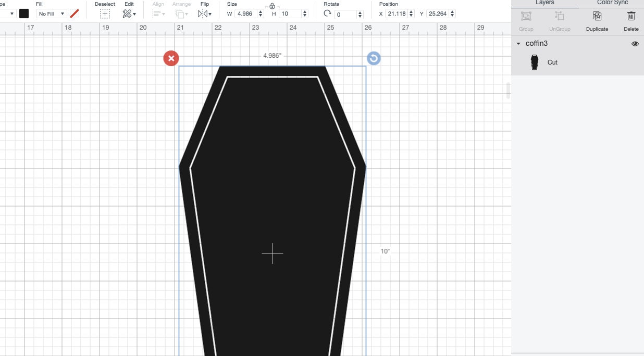644x356 pixels.
Task: Click the Rotate icon in the toolbar
Action: coord(328,14)
